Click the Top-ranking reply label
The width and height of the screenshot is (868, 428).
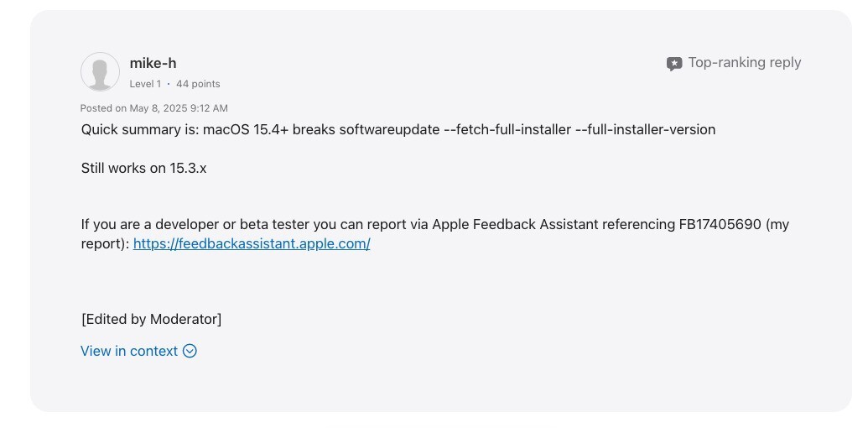(744, 63)
